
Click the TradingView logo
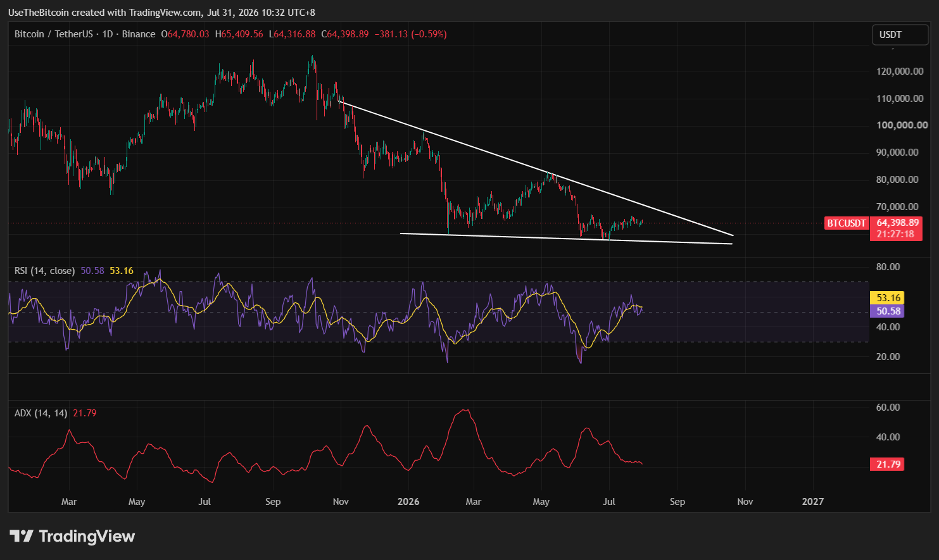coord(73,537)
